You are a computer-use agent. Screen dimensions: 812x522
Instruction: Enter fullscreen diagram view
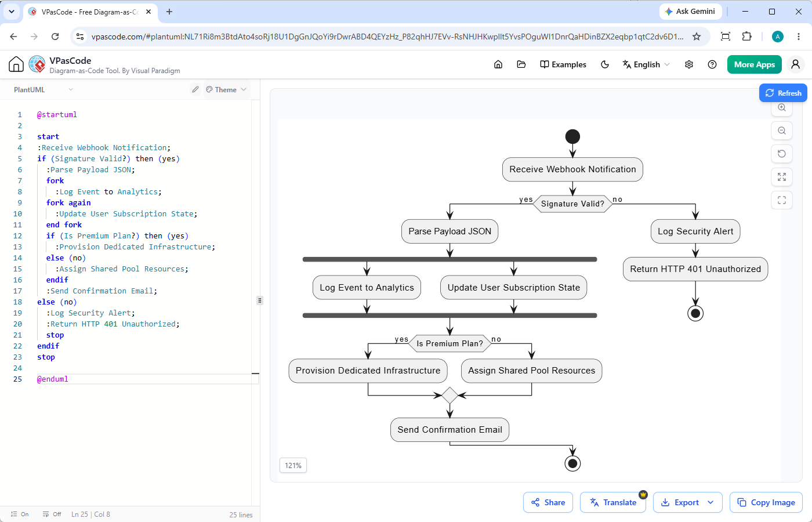click(x=782, y=200)
